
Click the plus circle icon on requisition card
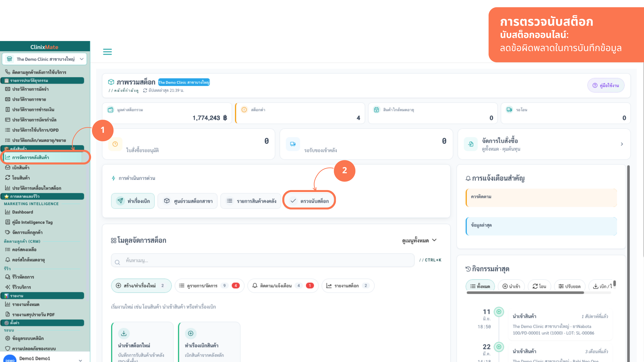click(x=191, y=333)
